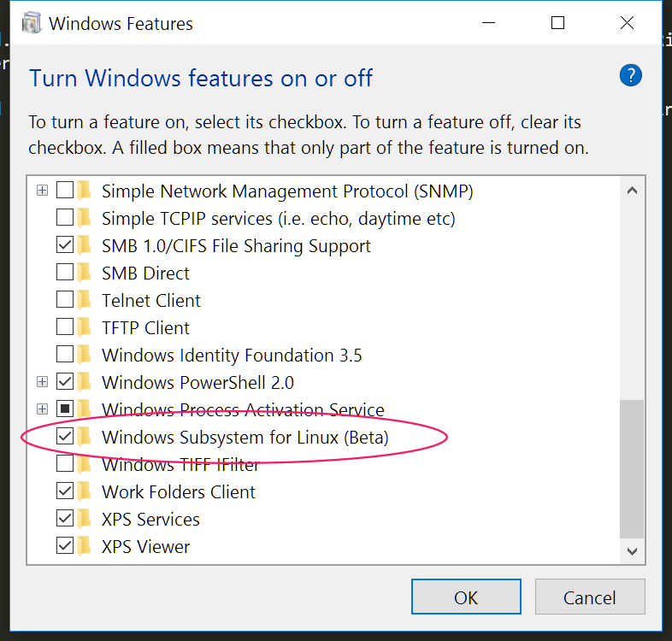Expand the Windows PowerShell 2.0 tree node
The height and width of the screenshot is (641, 672).
pos(42,382)
